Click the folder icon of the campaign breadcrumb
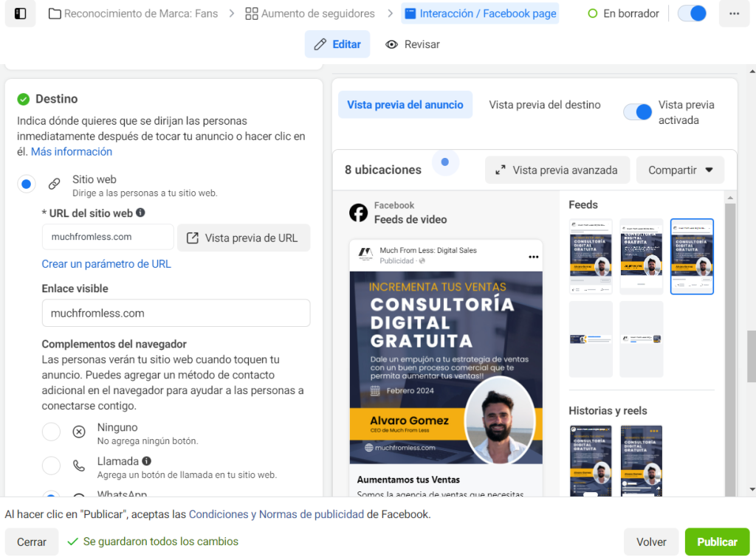The width and height of the screenshot is (756, 560). pos(55,13)
